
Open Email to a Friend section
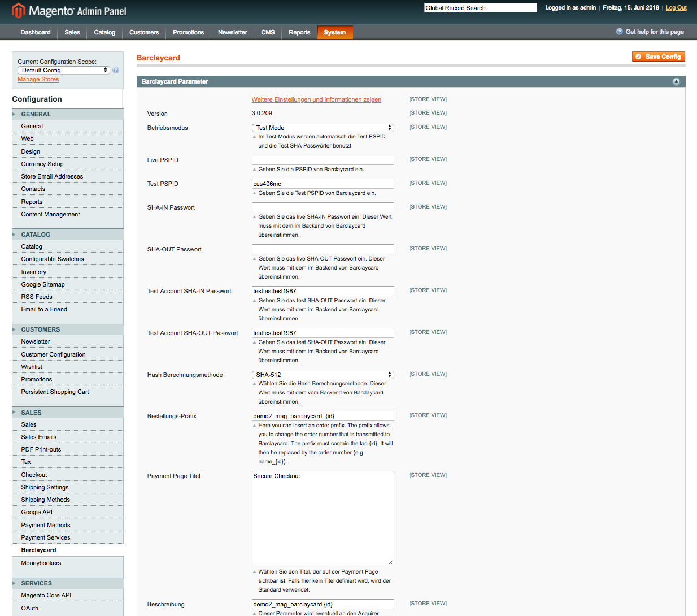coord(68,309)
